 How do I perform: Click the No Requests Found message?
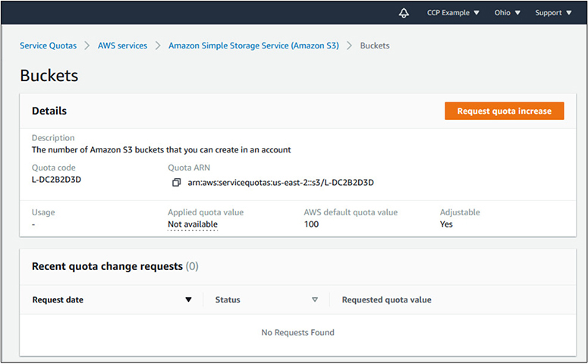pyautogui.click(x=297, y=332)
